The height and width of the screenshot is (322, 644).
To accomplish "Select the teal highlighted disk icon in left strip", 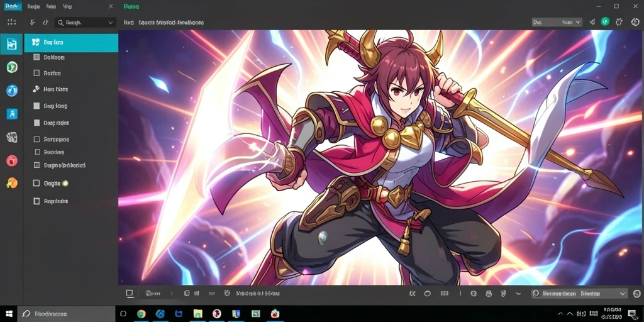I will (x=11, y=44).
